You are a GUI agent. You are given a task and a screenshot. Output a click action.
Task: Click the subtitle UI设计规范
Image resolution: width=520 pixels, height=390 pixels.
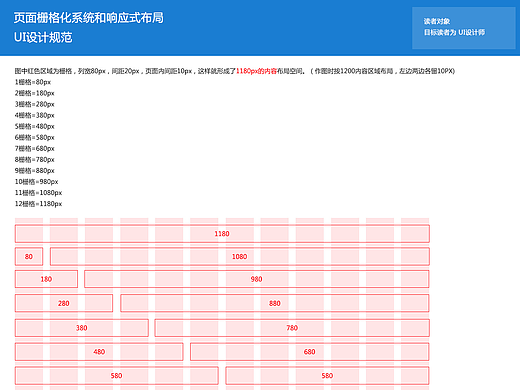pyautogui.click(x=43, y=37)
